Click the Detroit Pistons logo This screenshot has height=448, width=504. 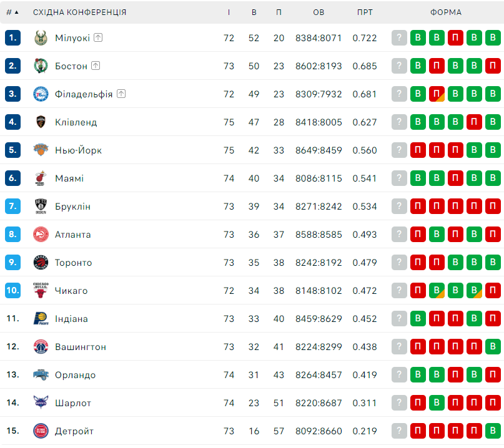tap(41, 431)
